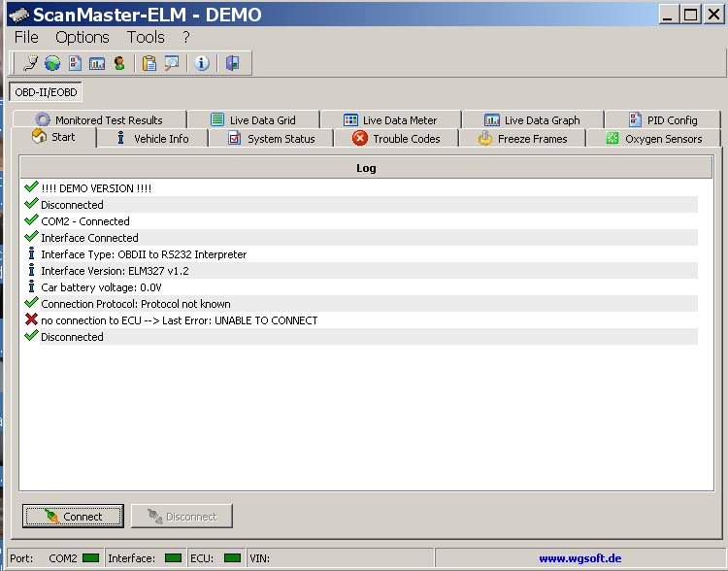Open the ? help menu
The height and width of the screenshot is (571, 728).
pyautogui.click(x=185, y=37)
